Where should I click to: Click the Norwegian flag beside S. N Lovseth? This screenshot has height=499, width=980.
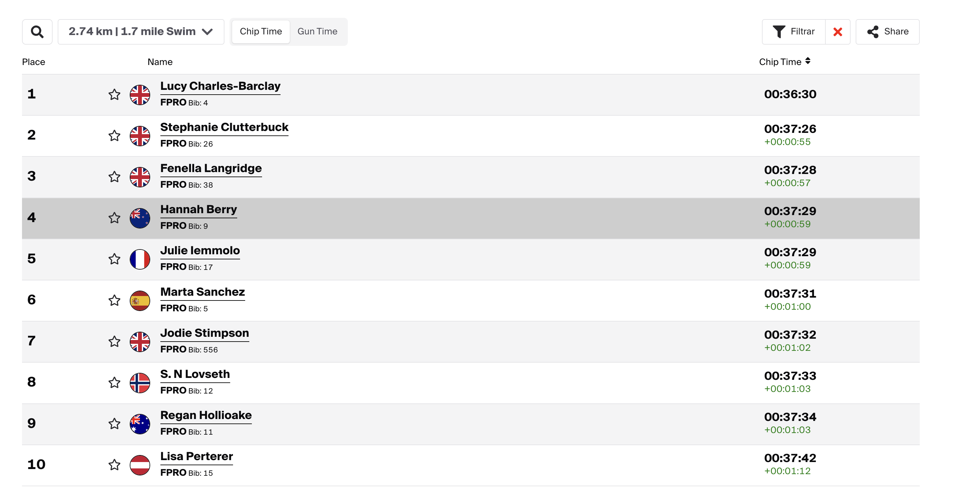[x=140, y=383]
